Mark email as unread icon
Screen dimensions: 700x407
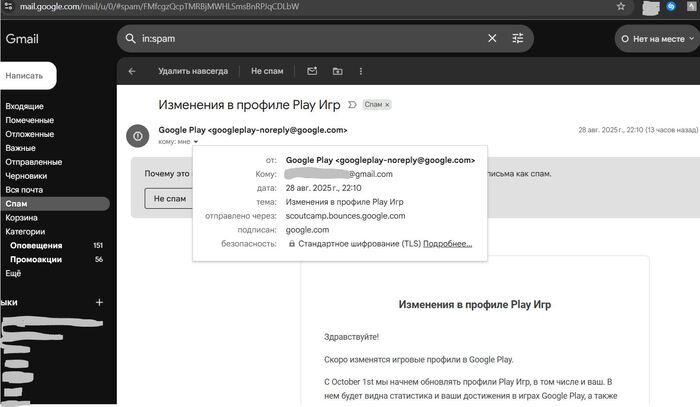[312, 71]
